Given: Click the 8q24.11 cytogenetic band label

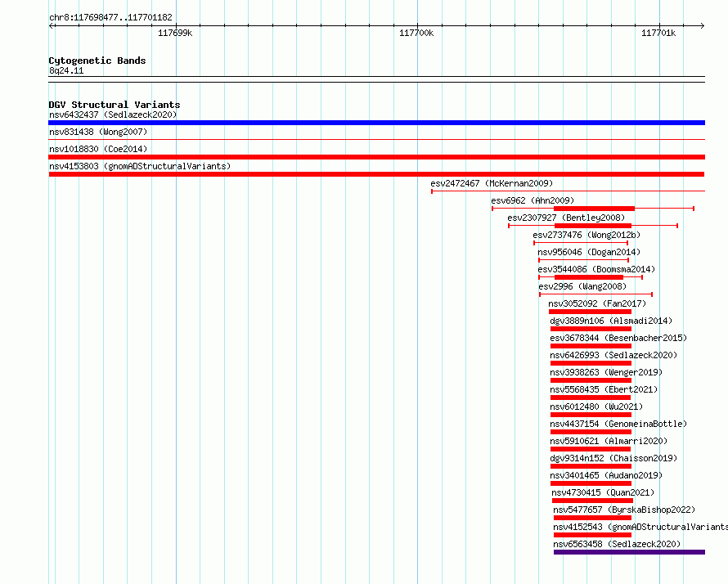Looking at the screenshot, I should pyautogui.click(x=66, y=70).
